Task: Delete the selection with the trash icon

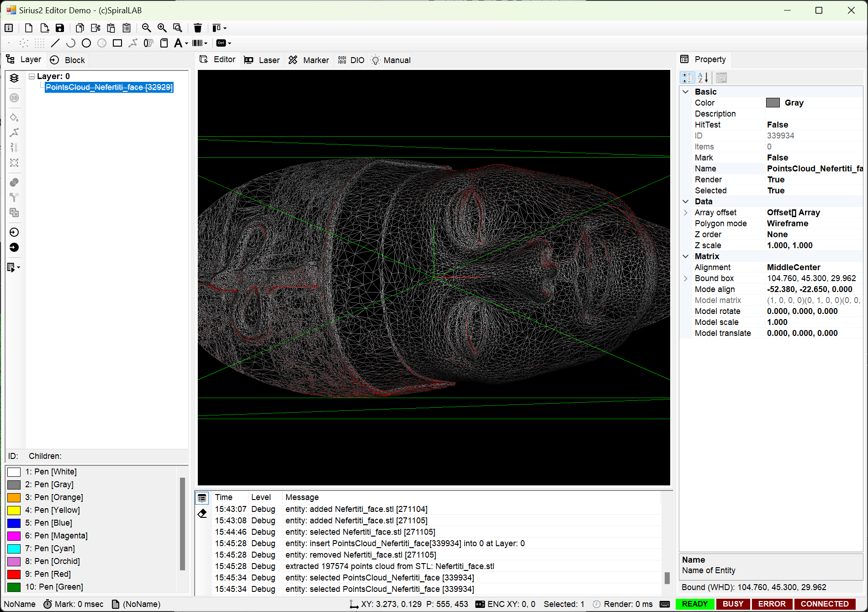Action: click(x=198, y=28)
